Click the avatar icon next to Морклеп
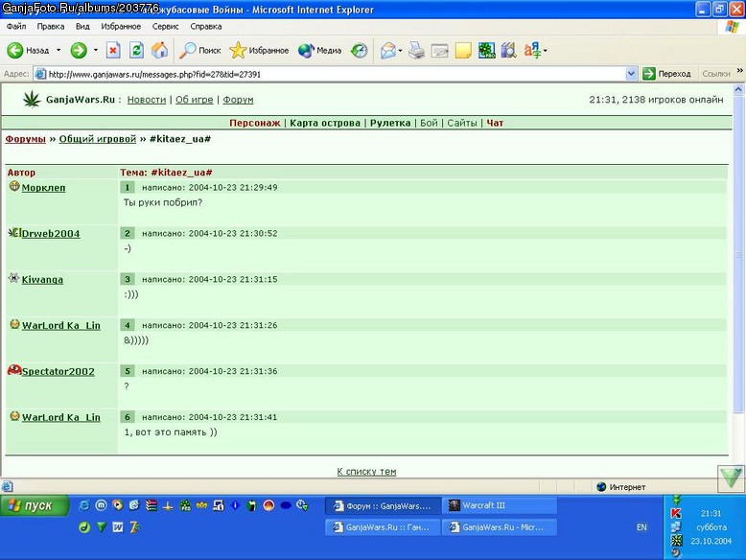The height and width of the screenshot is (560, 746). 14,186
